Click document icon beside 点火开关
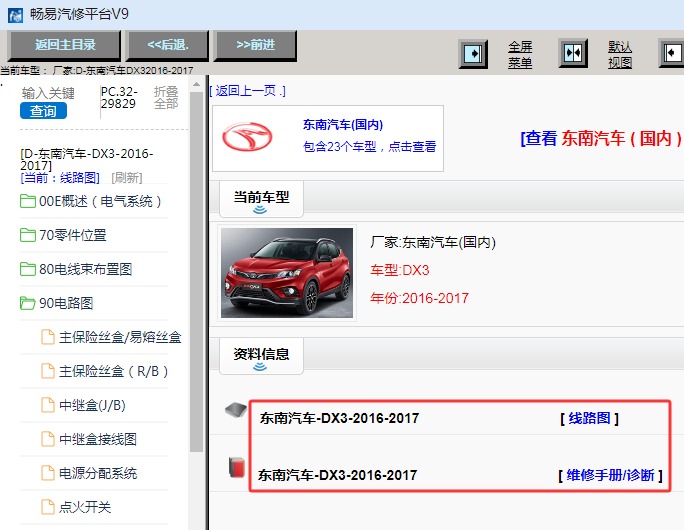 48,507
